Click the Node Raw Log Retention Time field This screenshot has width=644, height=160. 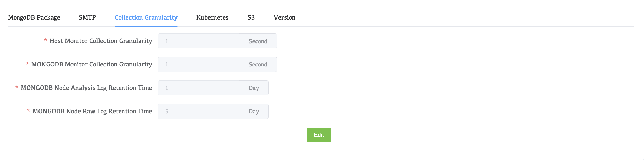199,111
